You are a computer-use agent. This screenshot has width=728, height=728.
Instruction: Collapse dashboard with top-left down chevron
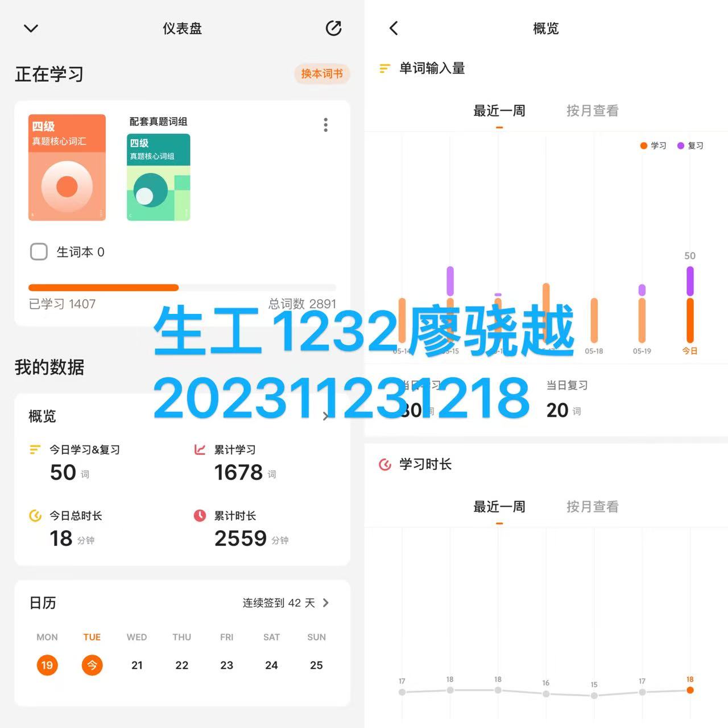(x=31, y=28)
